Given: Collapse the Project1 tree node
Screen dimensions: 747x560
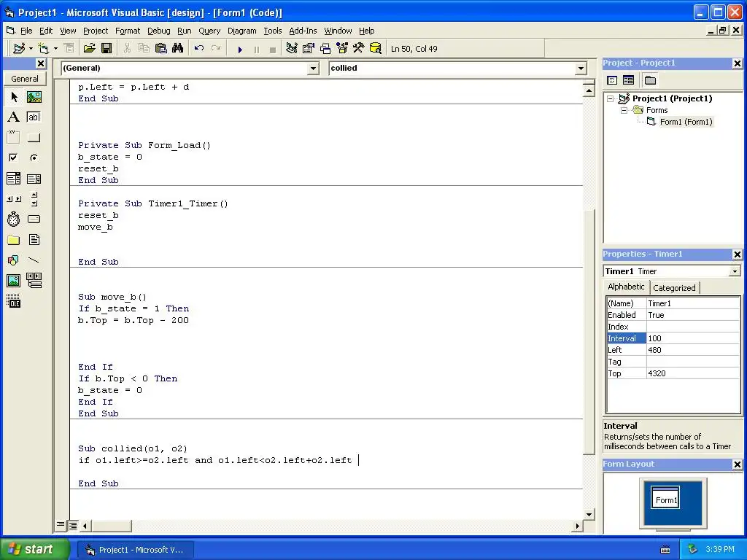Looking at the screenshot, I should pos(611,99).
